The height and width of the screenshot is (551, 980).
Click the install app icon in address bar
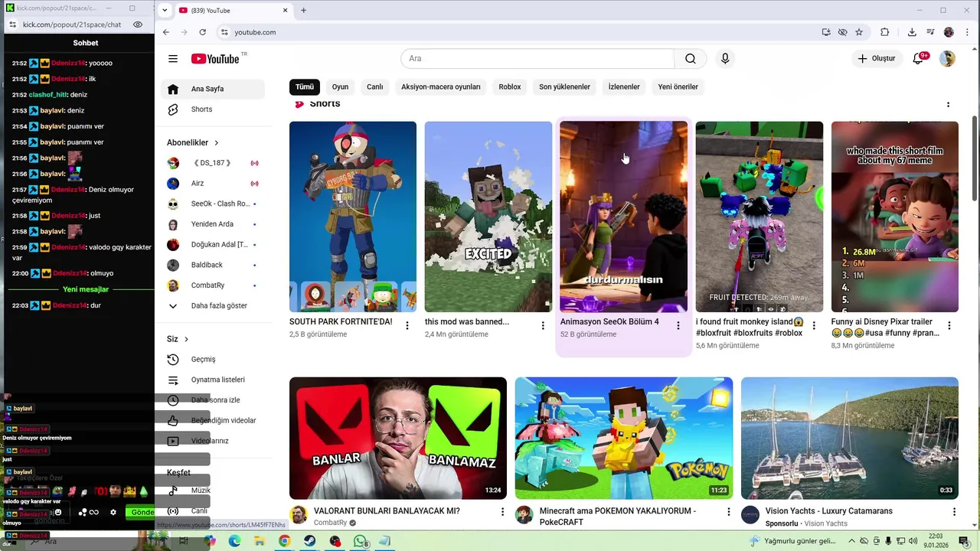pos(826,32)
